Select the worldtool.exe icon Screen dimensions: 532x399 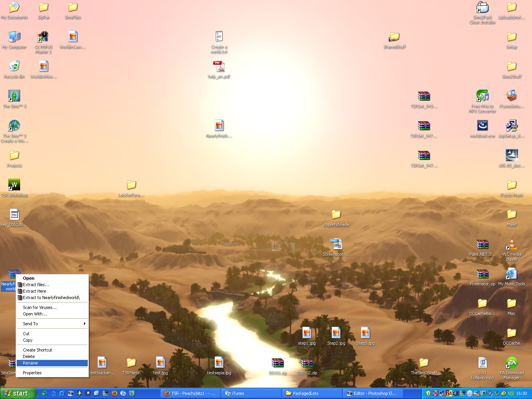pyautogui.click(x=482, y=126)
